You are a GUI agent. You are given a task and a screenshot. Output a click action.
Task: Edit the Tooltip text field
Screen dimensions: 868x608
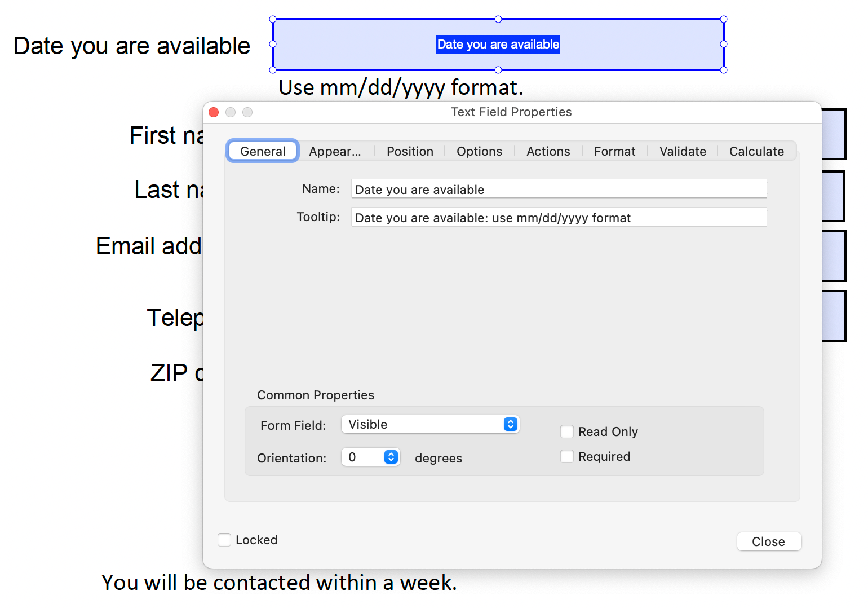[558, 217]
